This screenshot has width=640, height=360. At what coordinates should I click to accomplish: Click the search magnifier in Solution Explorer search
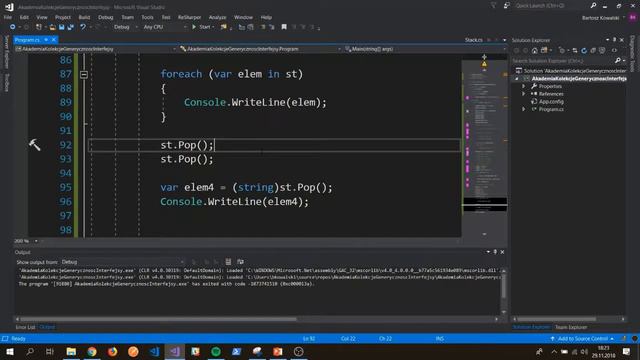(618, 60)
